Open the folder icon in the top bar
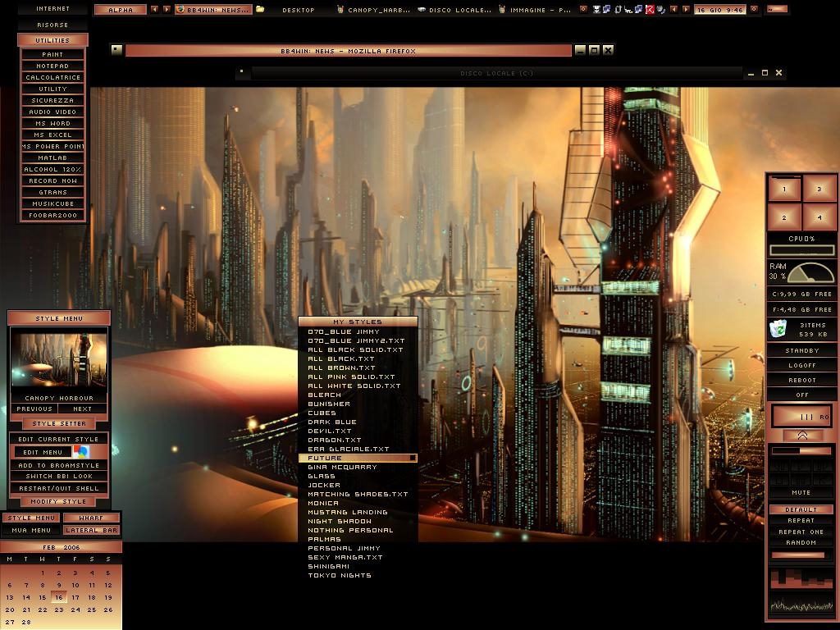 (x=260, y=9)
